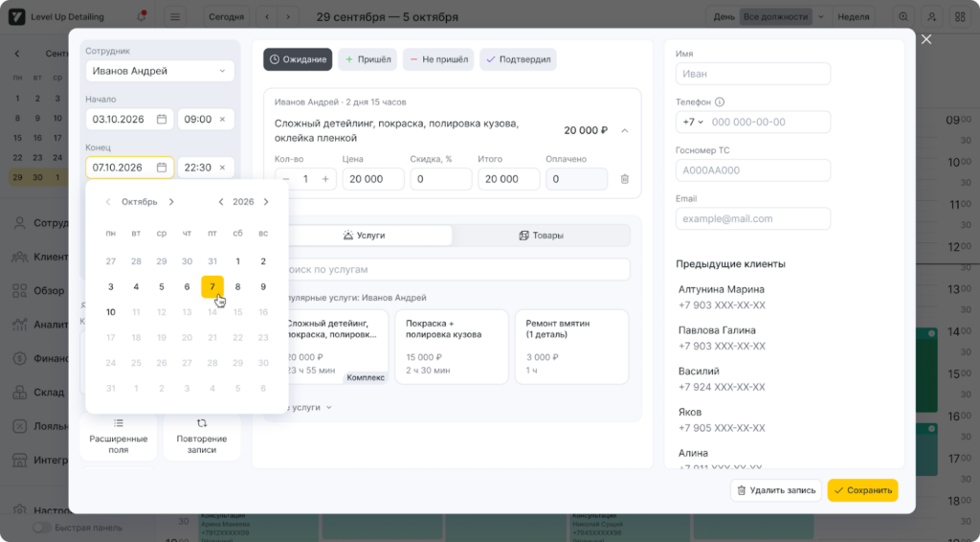Click the Повторение записи repeat icon button
The width and height of the screenshot is (980, 542).
tap(202, 437)
